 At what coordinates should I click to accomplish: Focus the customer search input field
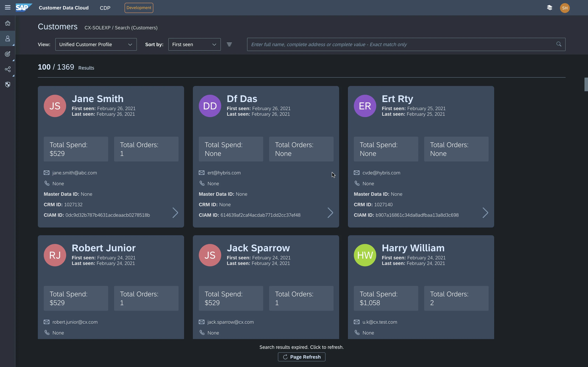[x=401, y=44]
